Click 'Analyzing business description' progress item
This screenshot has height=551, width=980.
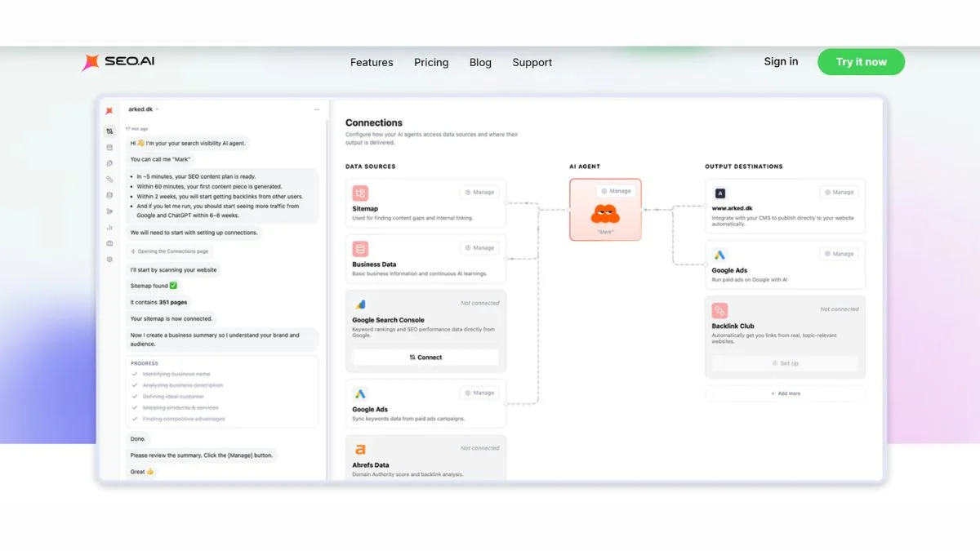pyautogui.click(x=183, y=385)
